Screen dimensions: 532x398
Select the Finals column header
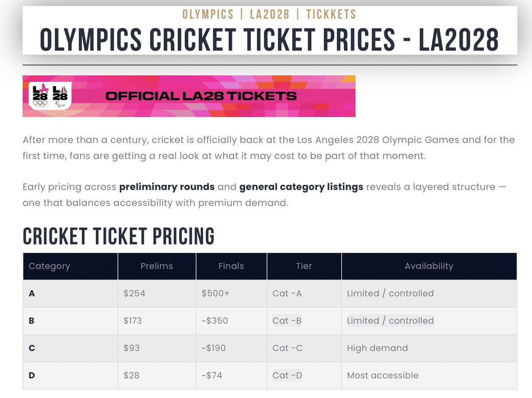pos(231,266)
